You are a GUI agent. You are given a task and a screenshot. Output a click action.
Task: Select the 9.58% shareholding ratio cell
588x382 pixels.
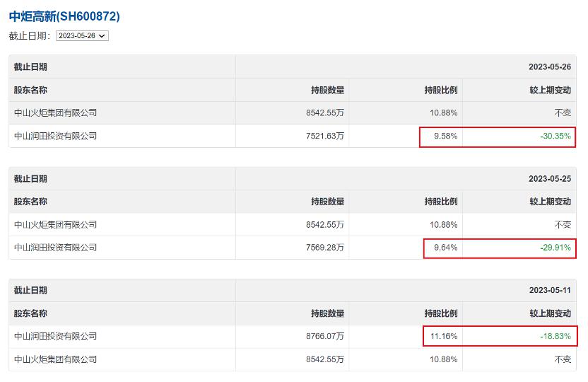point(445,136)
